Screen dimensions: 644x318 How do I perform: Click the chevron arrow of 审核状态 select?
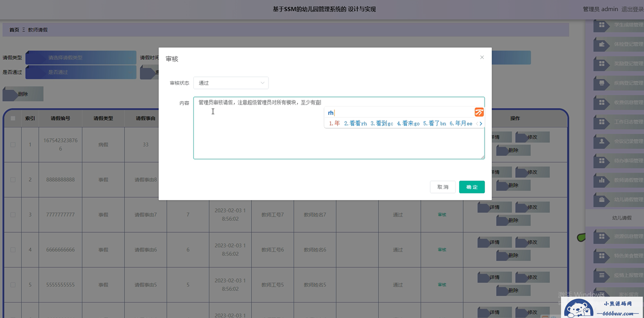262,83
